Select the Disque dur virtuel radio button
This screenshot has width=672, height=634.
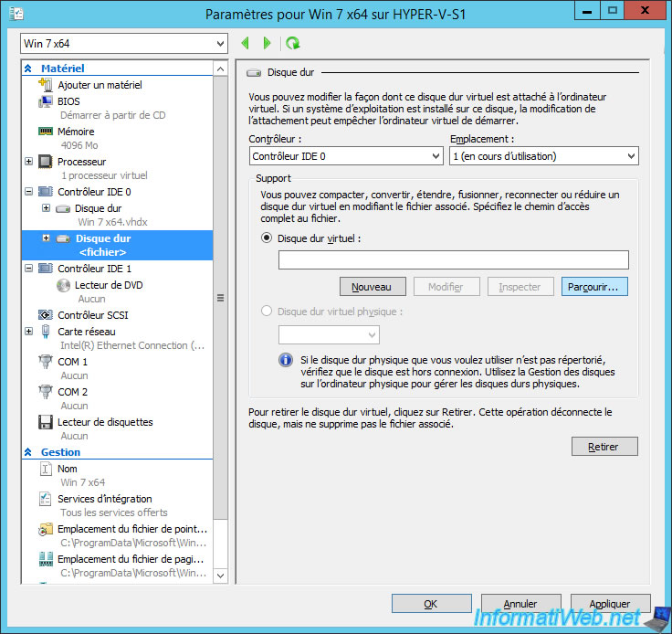[x=267, y=238]
